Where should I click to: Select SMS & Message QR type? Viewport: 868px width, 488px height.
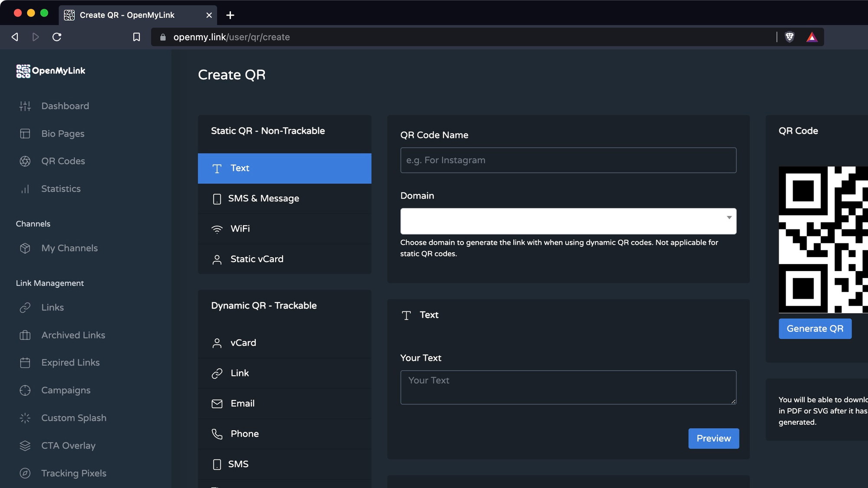pos(285,199)
